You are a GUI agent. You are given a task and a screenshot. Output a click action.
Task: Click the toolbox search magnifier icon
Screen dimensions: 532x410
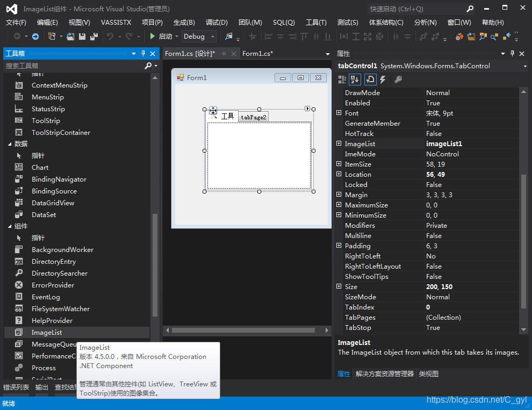coord(148,66)
